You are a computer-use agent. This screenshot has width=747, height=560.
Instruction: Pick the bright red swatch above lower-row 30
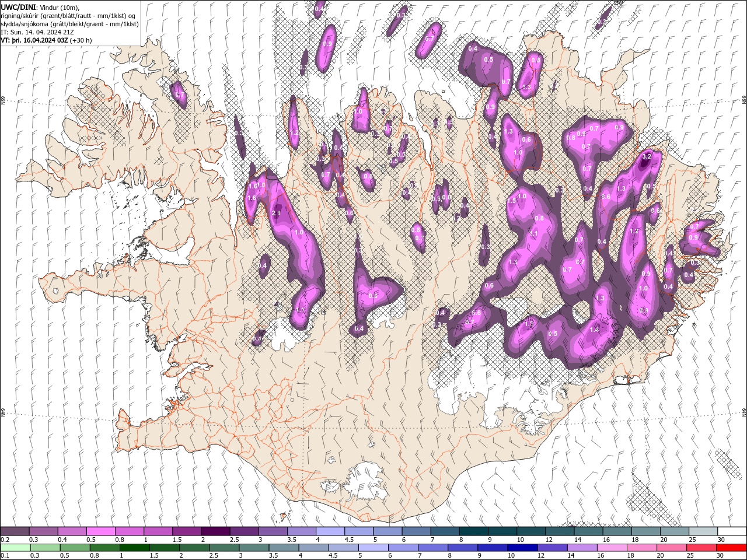[x=732, y=548]
